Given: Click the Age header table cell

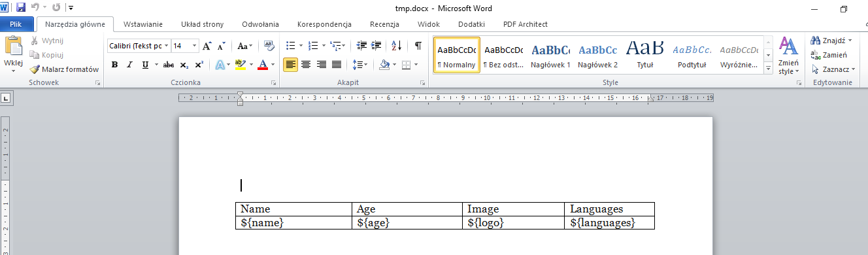Looking at the screenshot, I should (x=407, y=209).
